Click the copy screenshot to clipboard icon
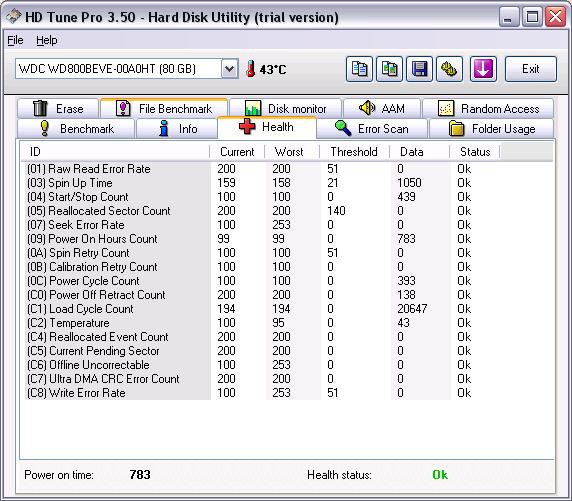The image size is (572, 501). tap(389, 69)
